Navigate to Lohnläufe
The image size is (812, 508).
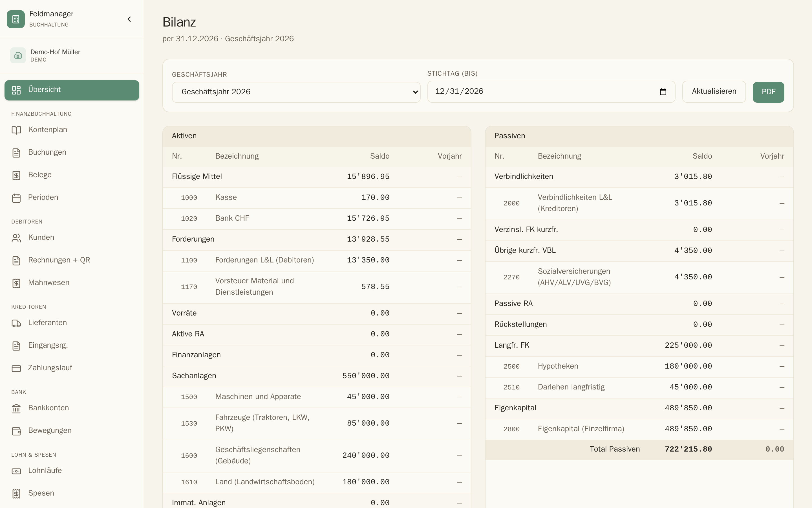72,471
